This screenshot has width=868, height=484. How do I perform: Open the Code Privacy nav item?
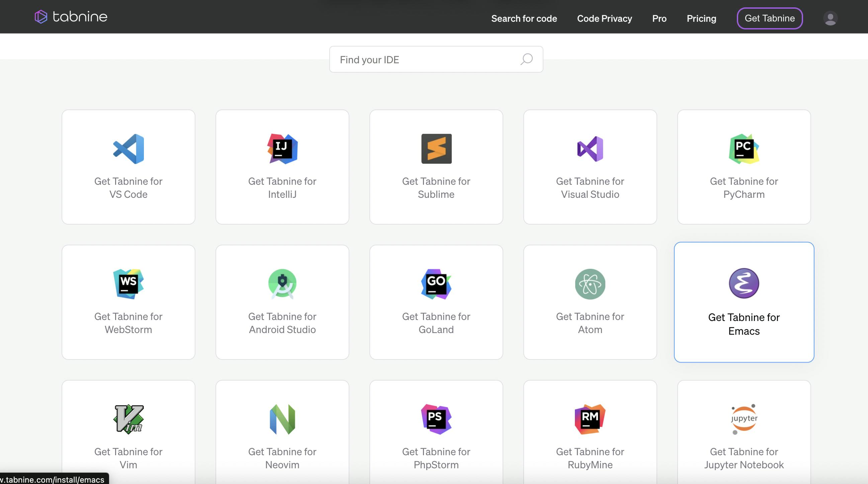click(x=605, y=18)
